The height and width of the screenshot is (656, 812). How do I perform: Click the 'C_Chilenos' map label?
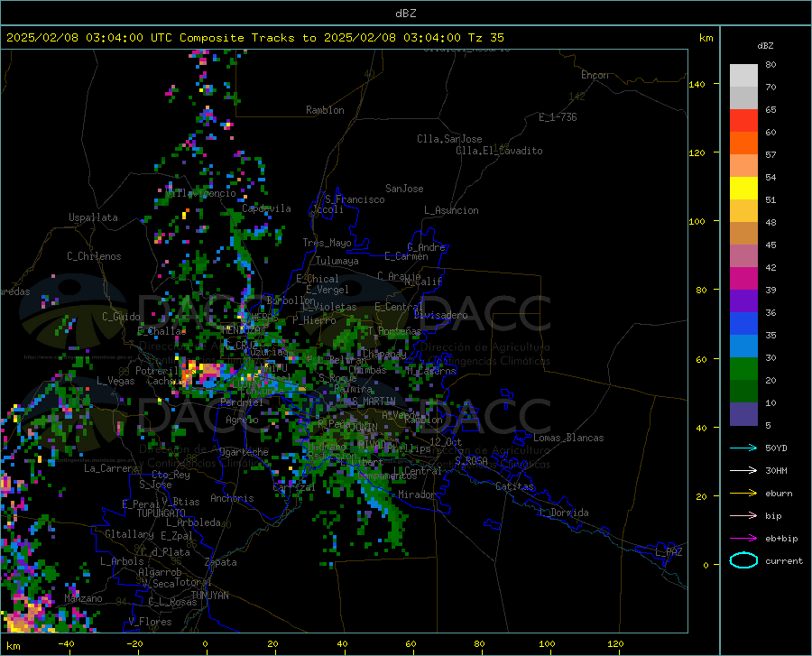click(x=94, y=256)
